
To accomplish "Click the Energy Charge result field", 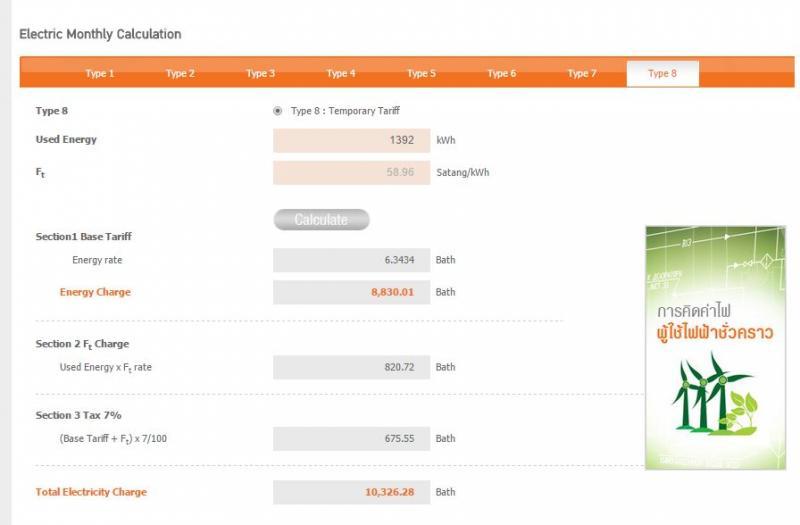I will tap(351, 292).
